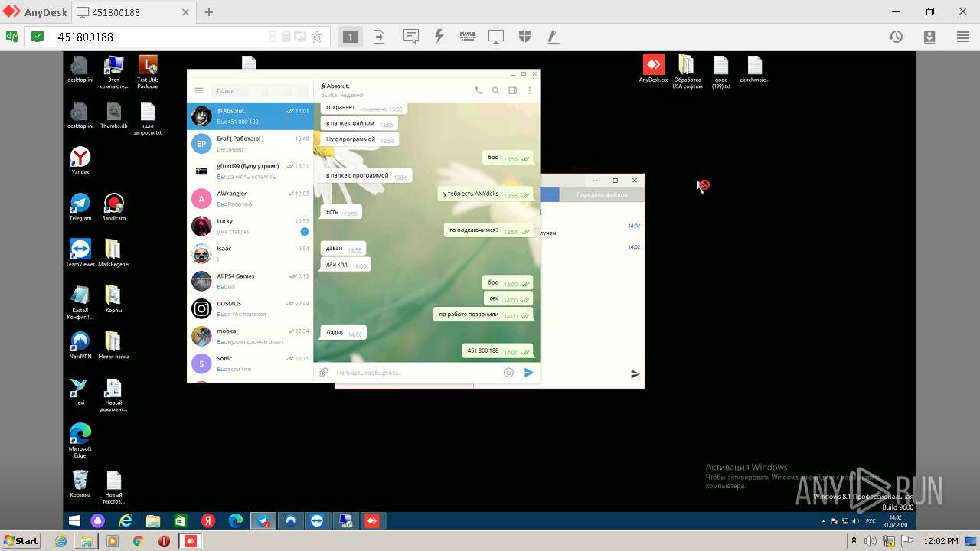The image size is (980, 551).
Task: Select remote monitor 1 in toolbar
Action: [350, 37]
